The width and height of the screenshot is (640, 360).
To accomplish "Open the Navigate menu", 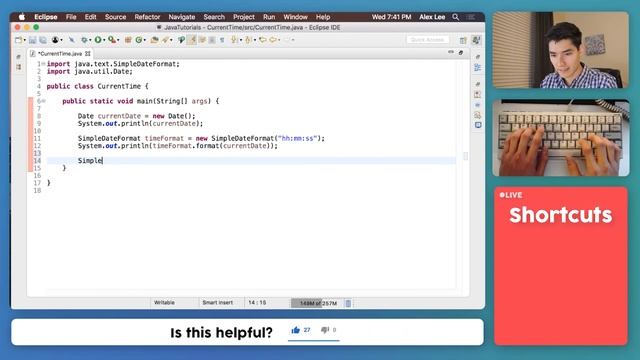I will pyautogui.click(x=182, y=17).
